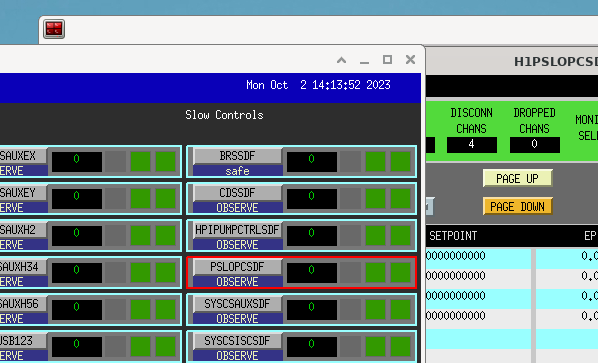Click the SAUXEY partial button

click(23, 193)
